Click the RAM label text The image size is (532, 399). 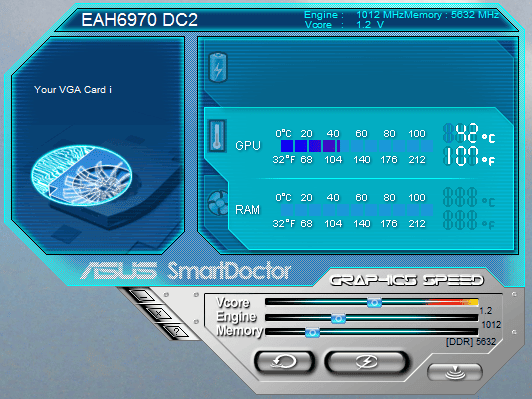(248, 210)
